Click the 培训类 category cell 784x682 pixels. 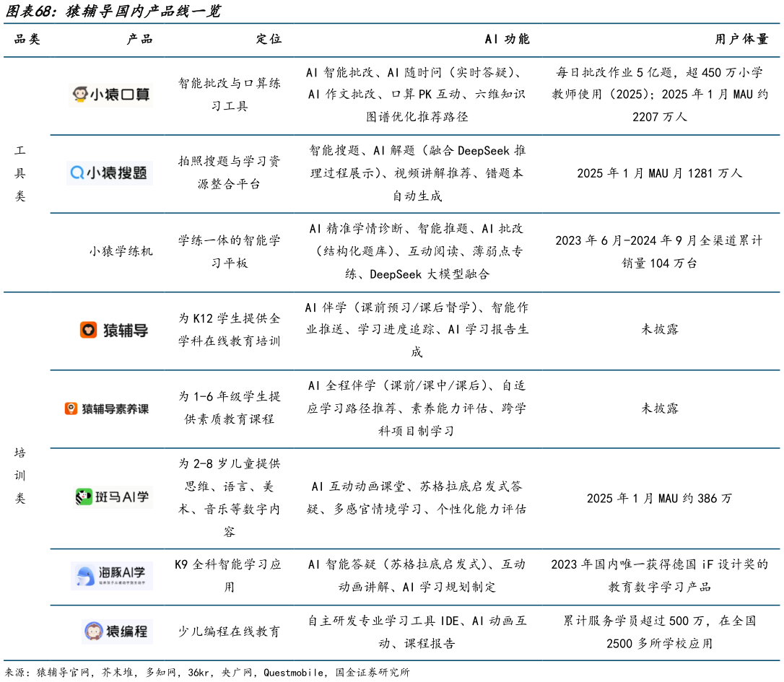coord(20,476)
